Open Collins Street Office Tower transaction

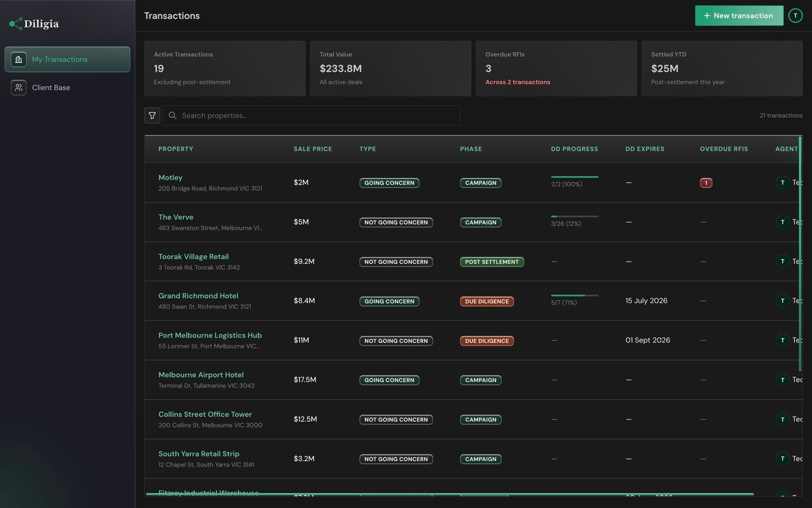click(x=205, y=415)
